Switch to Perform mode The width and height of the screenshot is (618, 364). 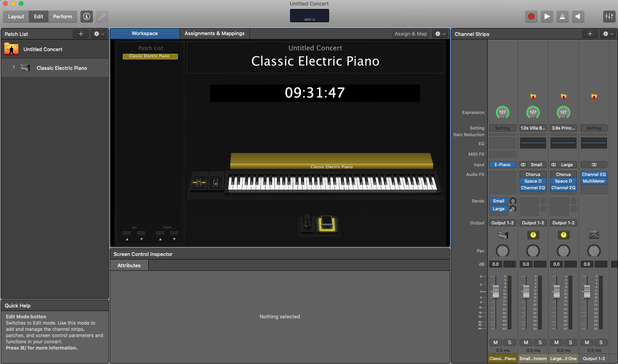click(62, 16)
